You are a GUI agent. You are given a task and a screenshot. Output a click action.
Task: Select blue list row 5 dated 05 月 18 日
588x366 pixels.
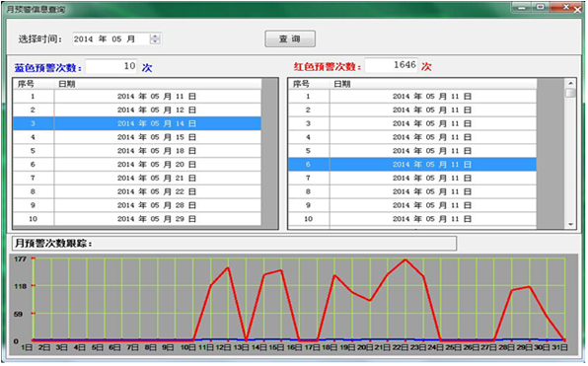click(137, 151)
